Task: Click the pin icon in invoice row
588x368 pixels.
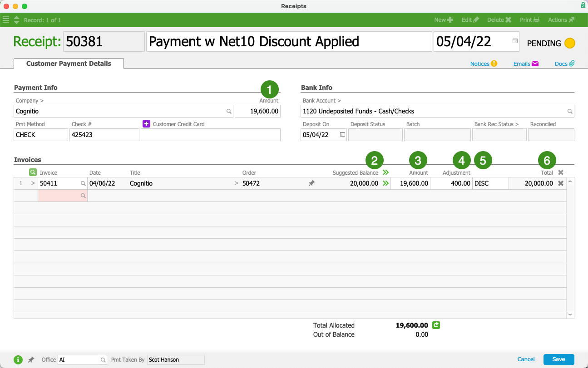Action: pyautogui.click(x=311, y=183)
